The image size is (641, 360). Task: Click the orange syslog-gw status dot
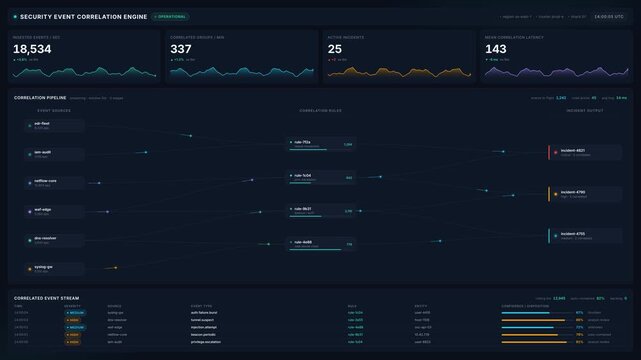tap(29, 269)
